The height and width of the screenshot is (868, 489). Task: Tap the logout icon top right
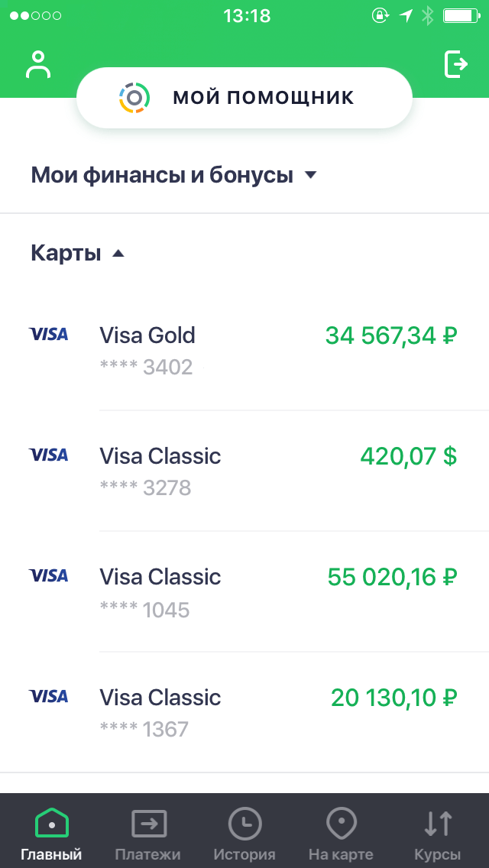457,64
